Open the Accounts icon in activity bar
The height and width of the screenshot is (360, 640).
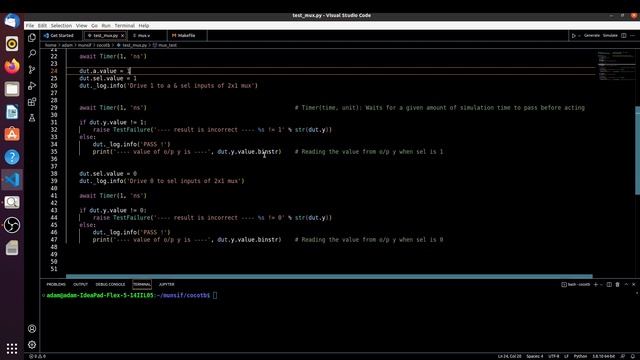click(32, 329)
